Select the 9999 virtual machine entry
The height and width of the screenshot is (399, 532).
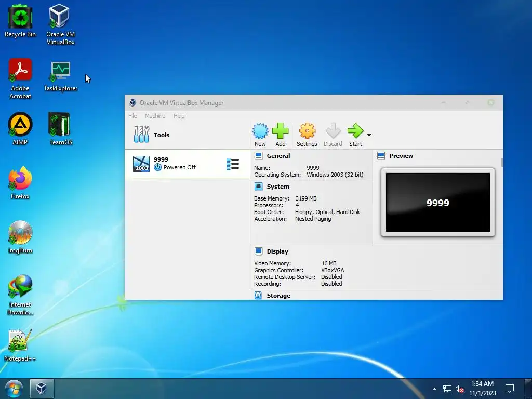tap(187, 164)
